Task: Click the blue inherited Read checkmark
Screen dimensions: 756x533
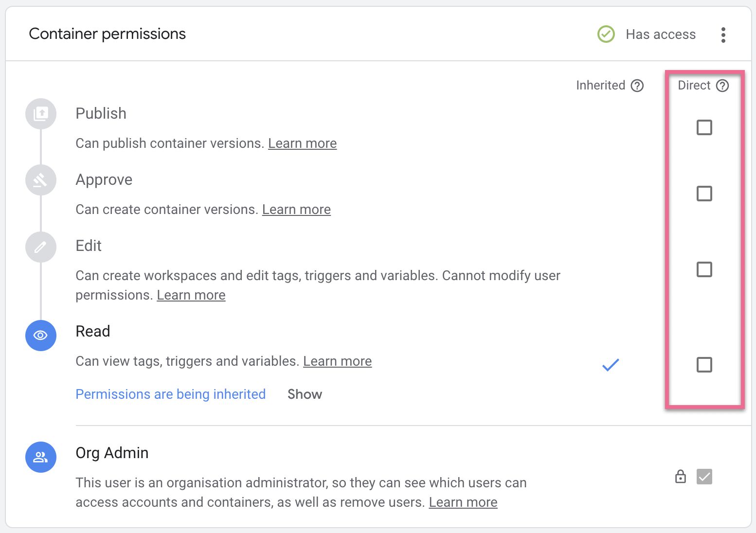Action: (x=610, y=365)
